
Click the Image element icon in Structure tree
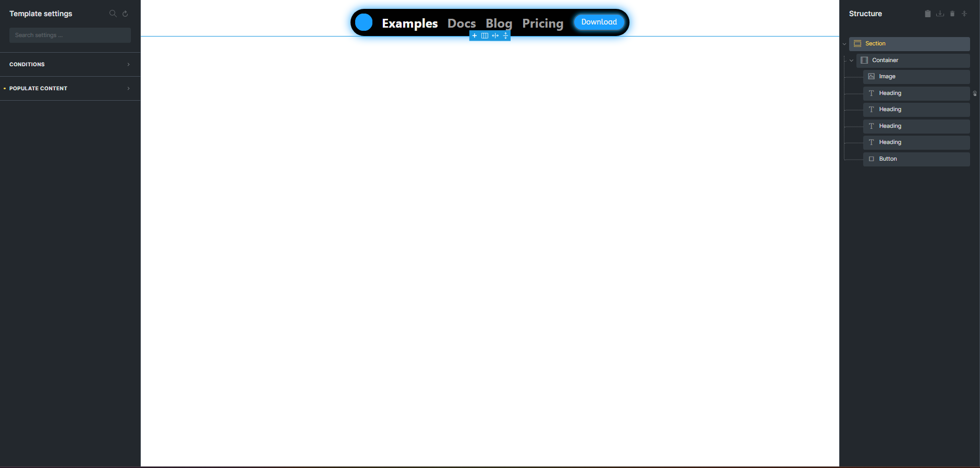(x=871, y=77)
